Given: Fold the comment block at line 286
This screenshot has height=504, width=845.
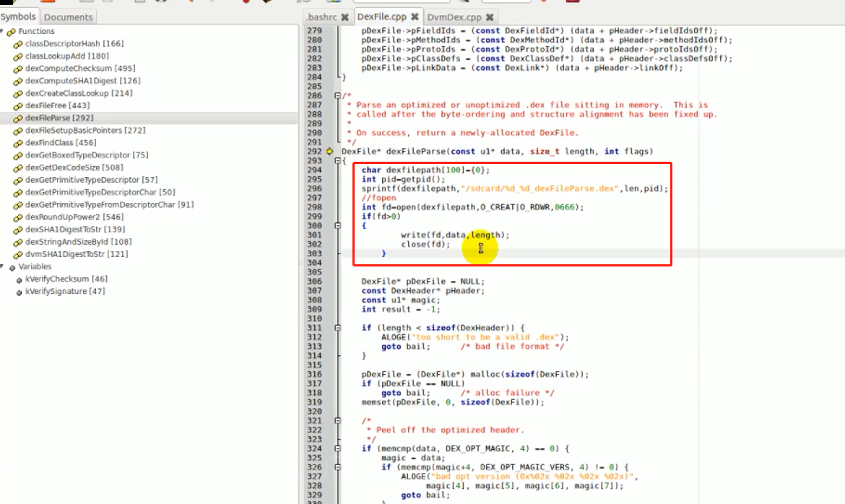Looking at the screenshot, I should click(338, 95).
